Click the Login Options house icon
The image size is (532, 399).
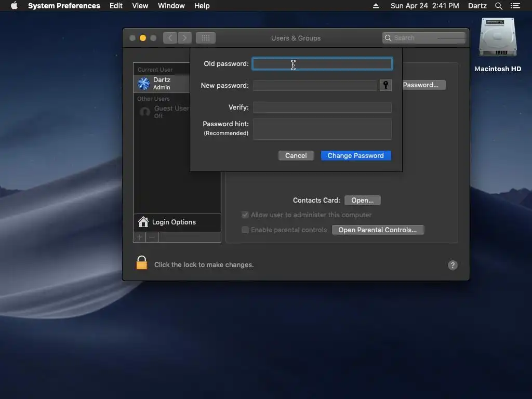tap(143, 222)
